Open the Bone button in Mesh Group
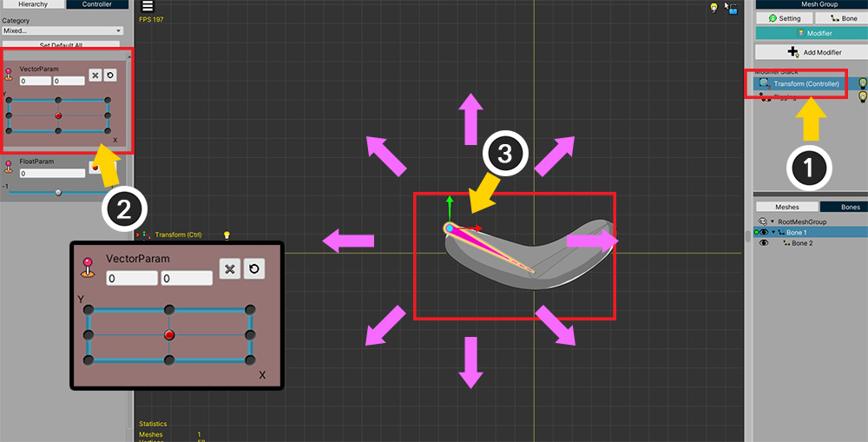Image resolution: width=868 pixels, height=442 pixels. click(x=841, y=18)
